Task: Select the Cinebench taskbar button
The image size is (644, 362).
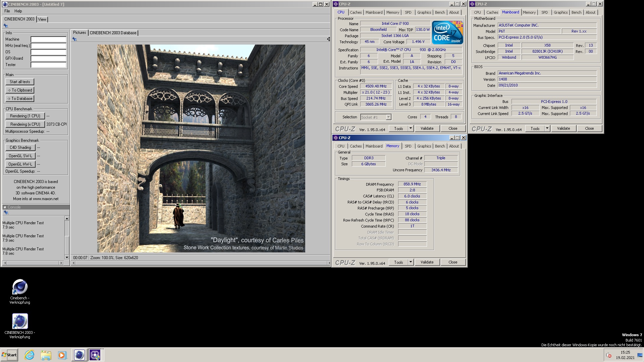Action: (x=79, y=355)
